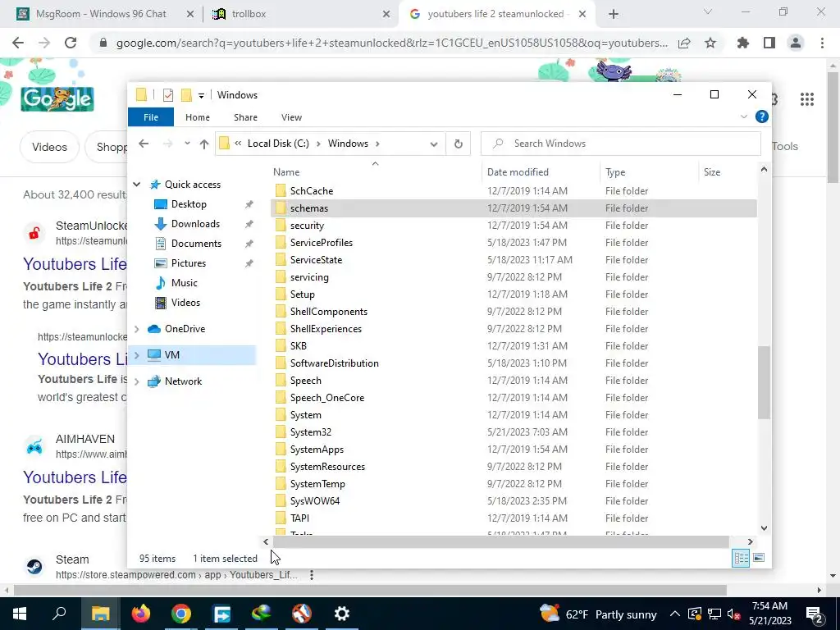Open recent locations dropdown arrow
Viewport: 840px width, 630px height.
tap(187, 144)
